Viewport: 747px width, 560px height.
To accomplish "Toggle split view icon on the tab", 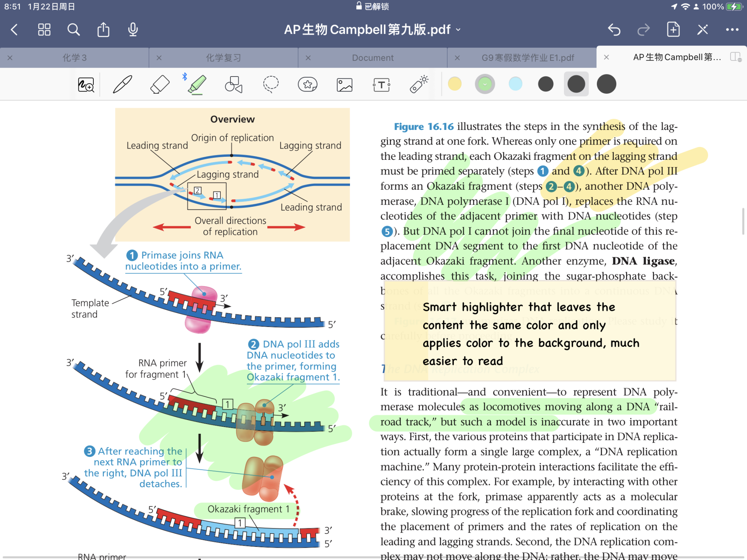I will [735, 57].
